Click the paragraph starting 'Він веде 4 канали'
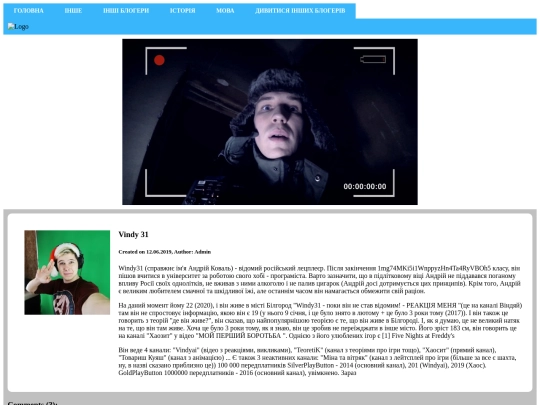 (x=318, y=361)
